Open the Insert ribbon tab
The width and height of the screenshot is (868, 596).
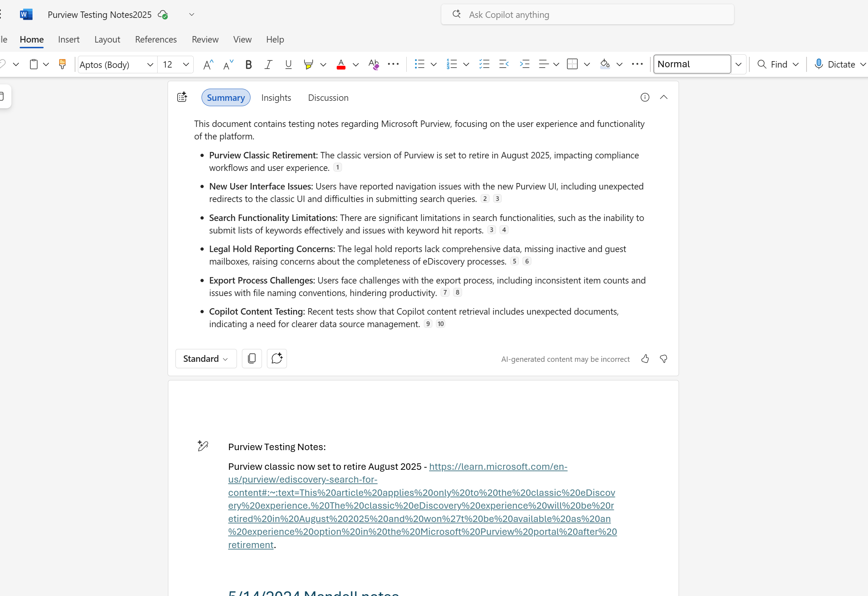click(69, 39)
